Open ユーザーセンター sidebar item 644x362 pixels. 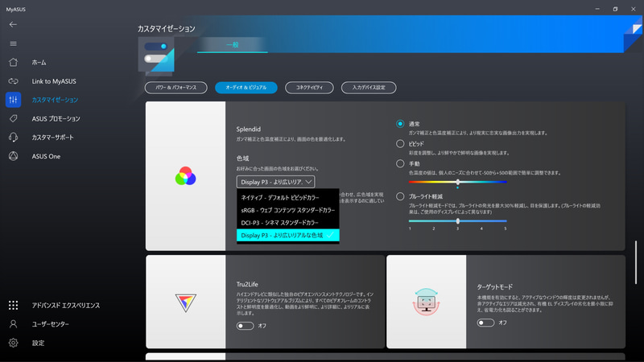[50, 324]
